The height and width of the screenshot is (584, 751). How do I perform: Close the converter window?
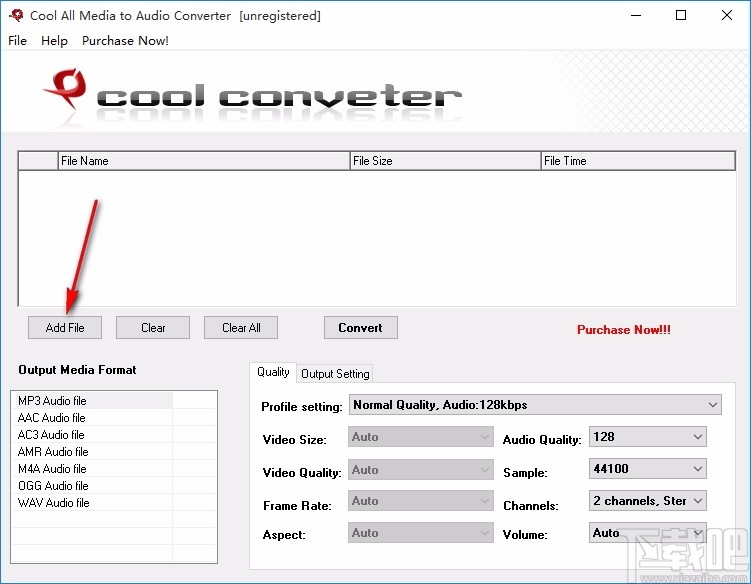coord(727,15)
